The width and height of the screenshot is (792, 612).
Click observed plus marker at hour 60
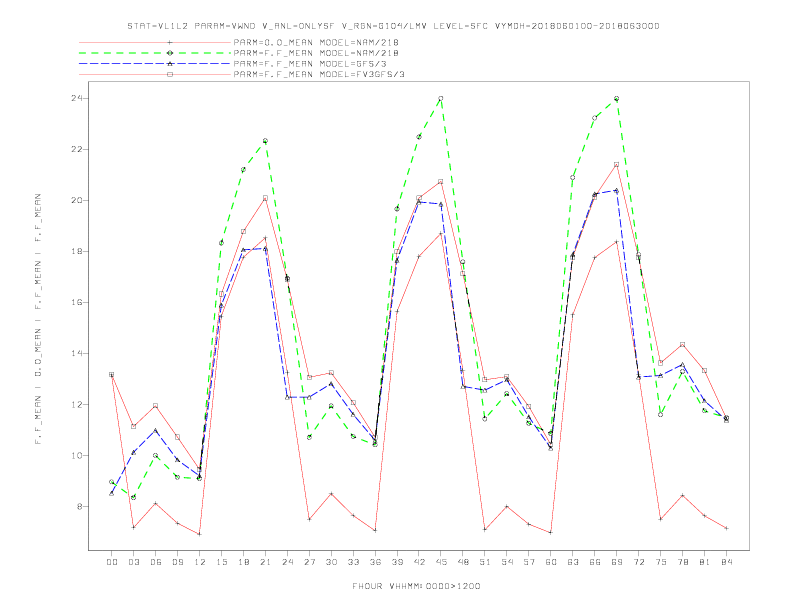tap(551, 532)
